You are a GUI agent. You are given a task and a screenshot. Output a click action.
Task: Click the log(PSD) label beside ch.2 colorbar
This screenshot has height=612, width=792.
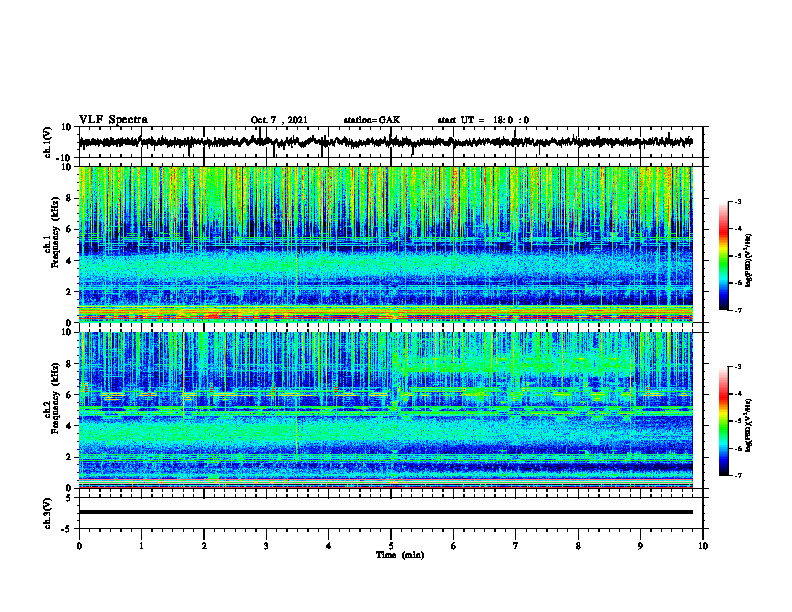click(x=749, y=425)
